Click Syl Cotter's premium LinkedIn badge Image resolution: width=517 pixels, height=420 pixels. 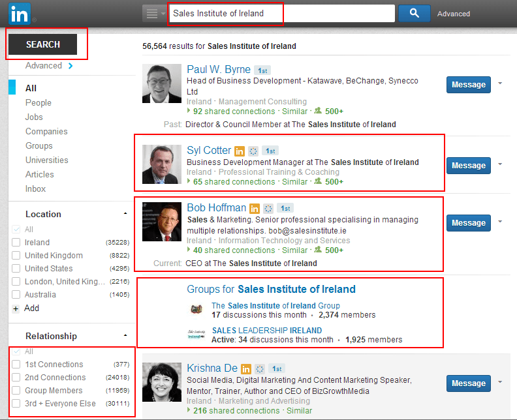pos(240,151)
